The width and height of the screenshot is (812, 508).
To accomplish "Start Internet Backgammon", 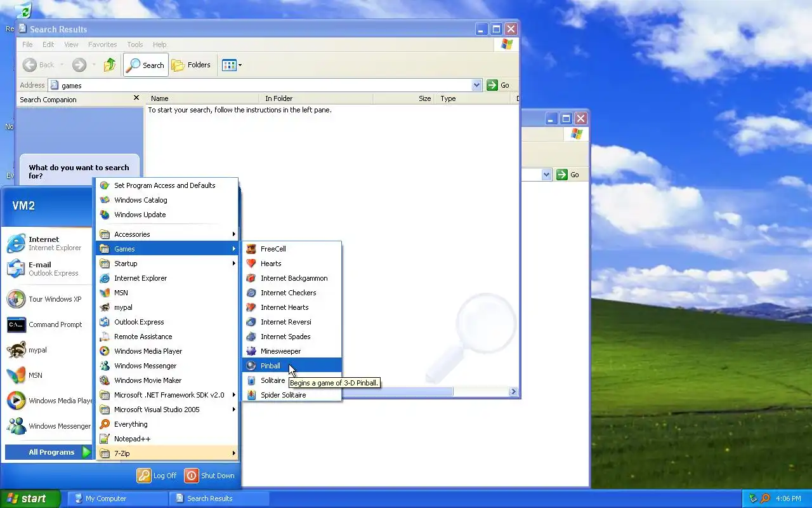I will [x=292, y=278].
